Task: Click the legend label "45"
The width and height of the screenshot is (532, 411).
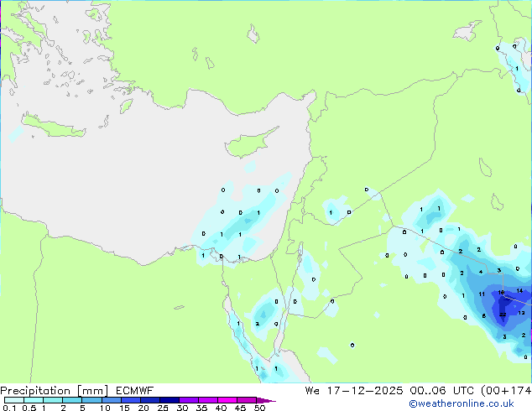Action: 240,408
